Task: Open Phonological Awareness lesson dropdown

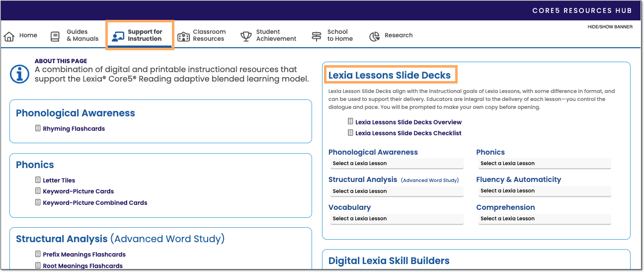Action: 396,164
